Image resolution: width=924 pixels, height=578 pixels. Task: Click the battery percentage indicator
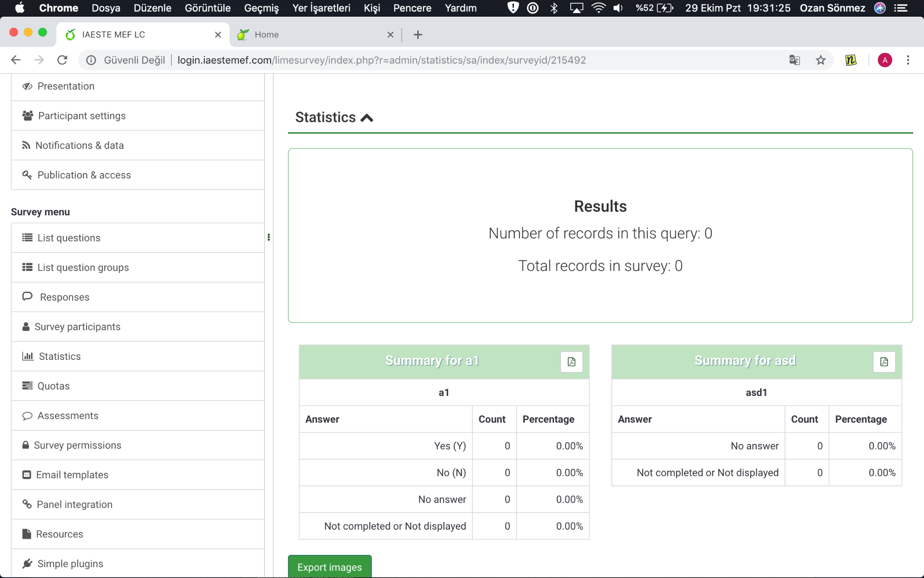[645, 8]
